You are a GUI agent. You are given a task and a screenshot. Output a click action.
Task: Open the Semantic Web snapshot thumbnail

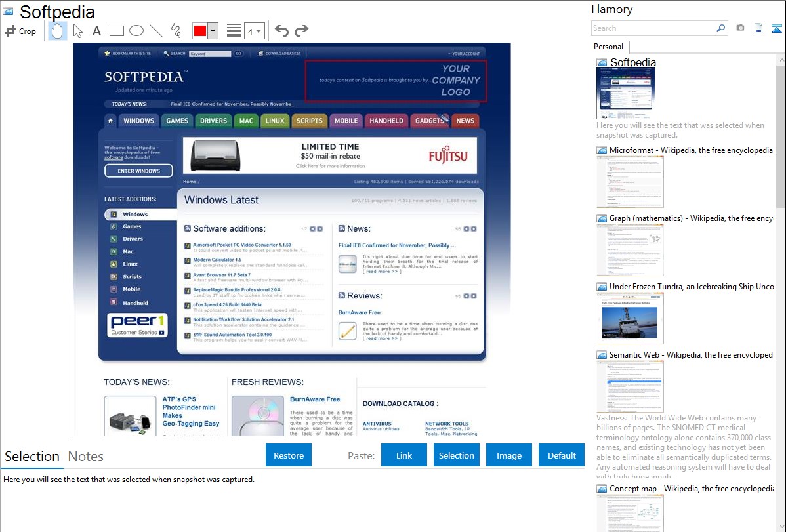(630, 386)
